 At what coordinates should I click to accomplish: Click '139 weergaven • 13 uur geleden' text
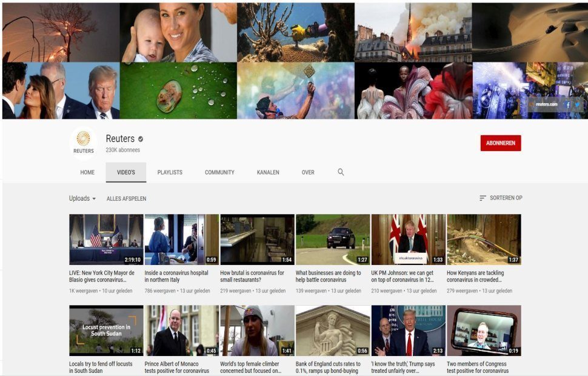pyautogui.click(x=328, y=291)
